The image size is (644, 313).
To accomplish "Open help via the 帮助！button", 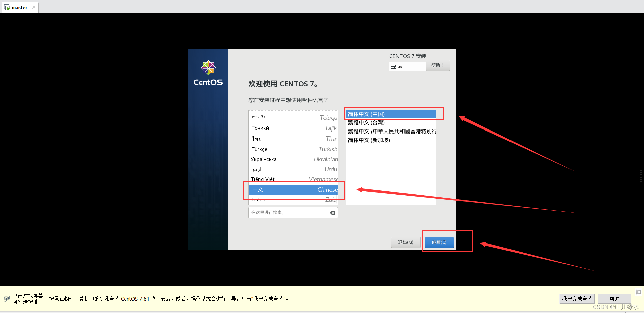I will point(437,65).
